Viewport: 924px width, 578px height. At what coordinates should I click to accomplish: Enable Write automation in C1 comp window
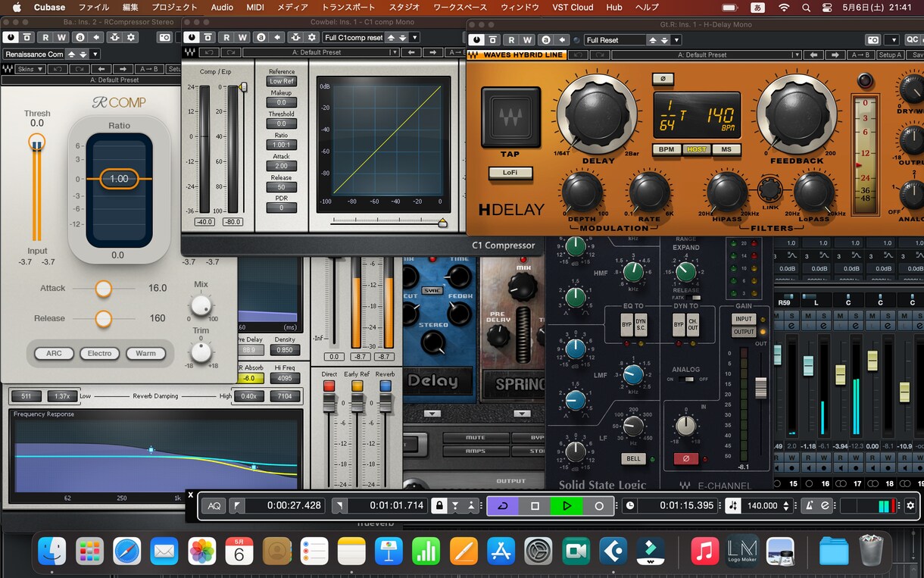pyautogui.click(x=243, y=37)
